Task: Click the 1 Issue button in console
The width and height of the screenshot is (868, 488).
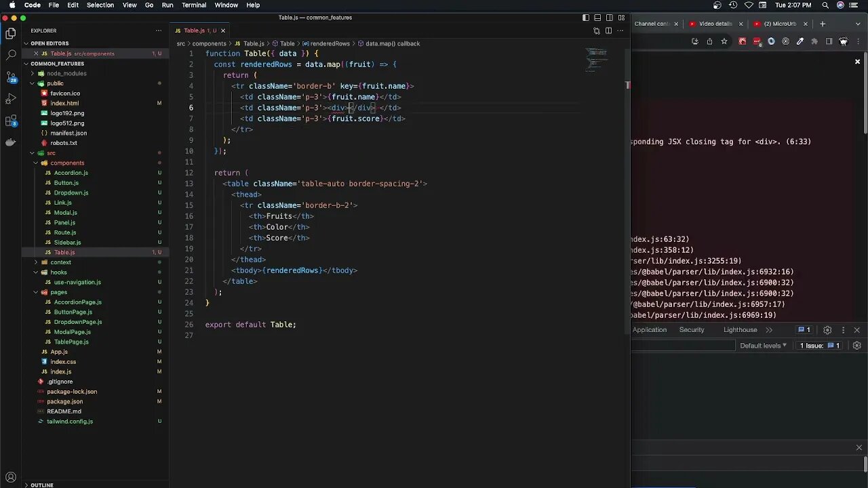Action: point(820,346)
